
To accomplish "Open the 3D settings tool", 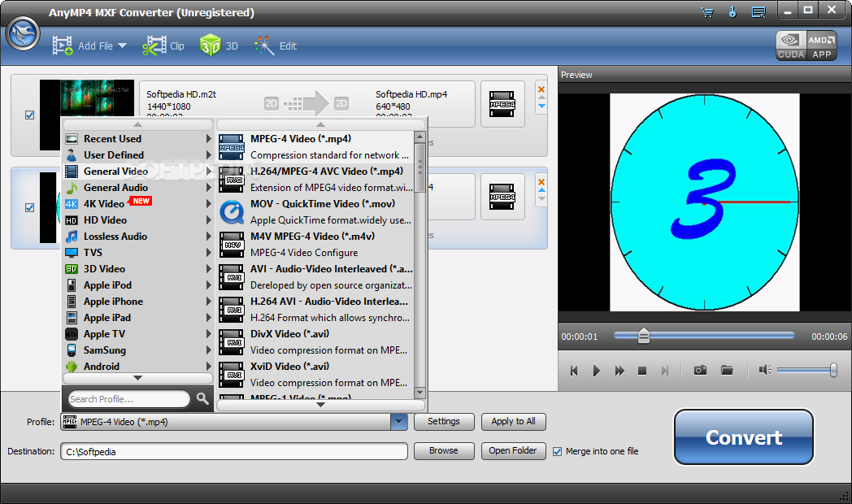I will (219, 46).
